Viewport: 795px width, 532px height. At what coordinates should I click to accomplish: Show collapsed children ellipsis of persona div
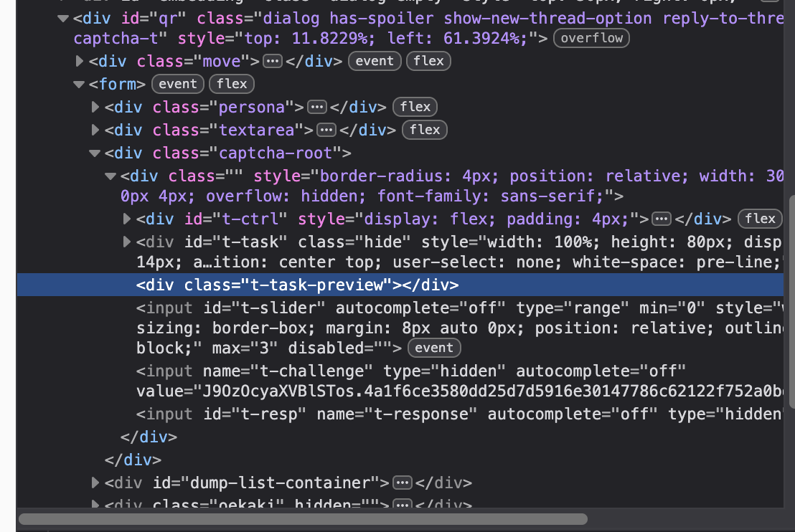[317, 107]
